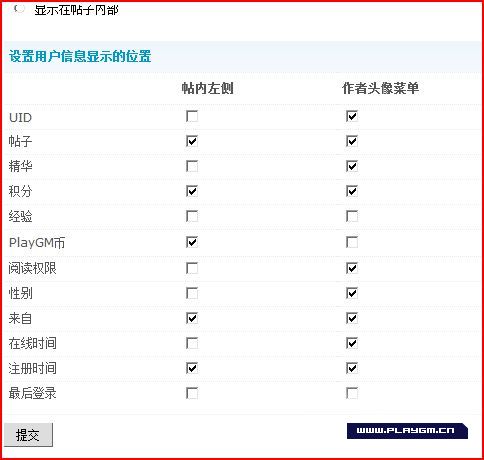Image resolution: width=484 pixels, height=460 pixels.
Task: Click the www.playgm.cn logo banner
Action: 407,431
